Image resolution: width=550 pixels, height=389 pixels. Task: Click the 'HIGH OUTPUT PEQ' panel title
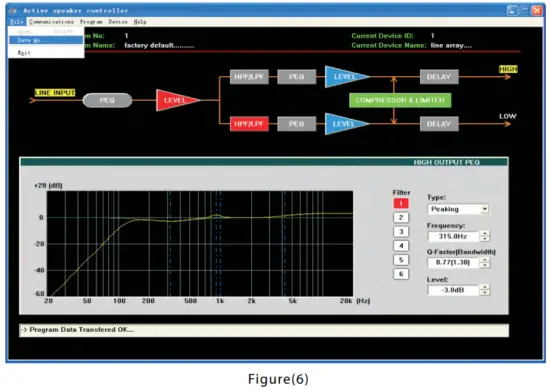click(447, 162)
